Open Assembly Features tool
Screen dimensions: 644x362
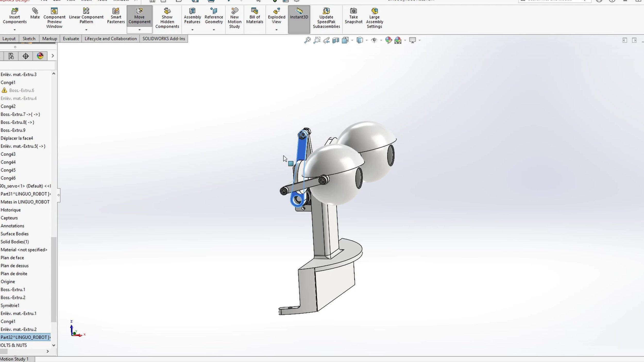[x=192, y=16]
